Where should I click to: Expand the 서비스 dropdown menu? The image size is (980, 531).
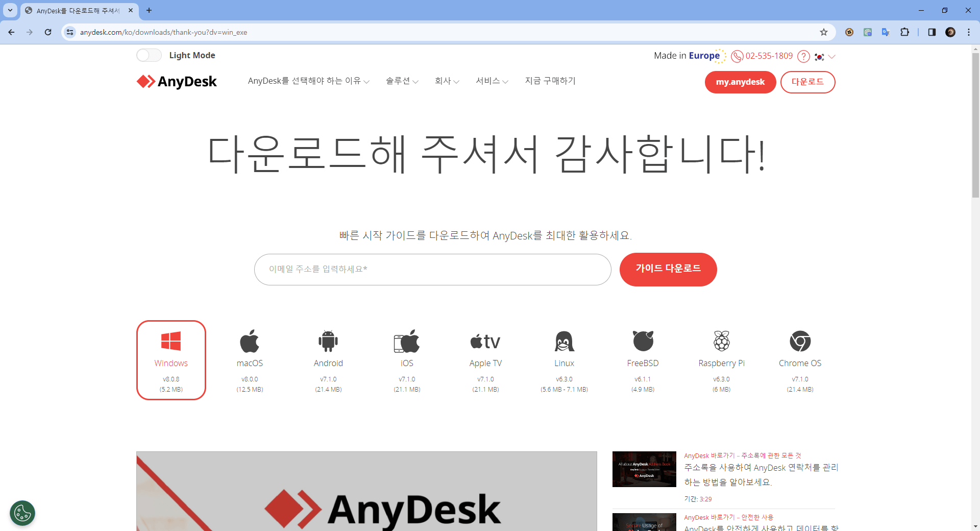(x=492, y=81)
